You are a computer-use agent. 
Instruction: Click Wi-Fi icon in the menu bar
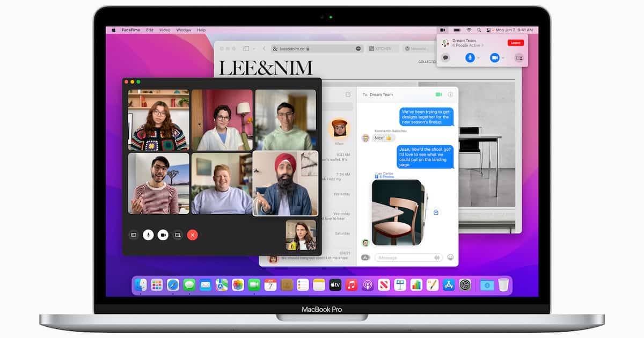469,30
